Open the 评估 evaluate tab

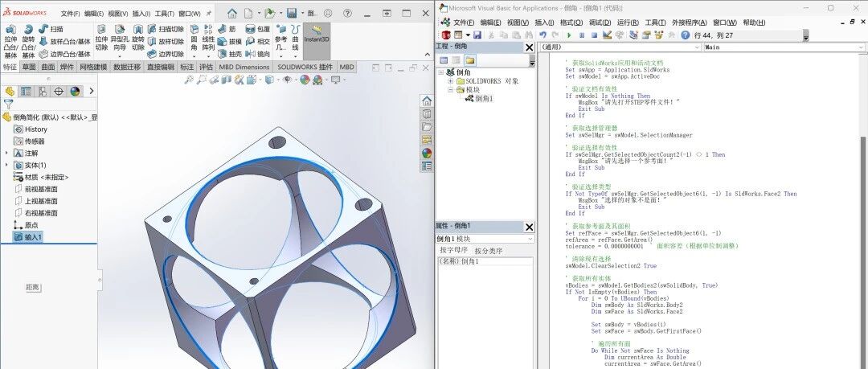206,67
